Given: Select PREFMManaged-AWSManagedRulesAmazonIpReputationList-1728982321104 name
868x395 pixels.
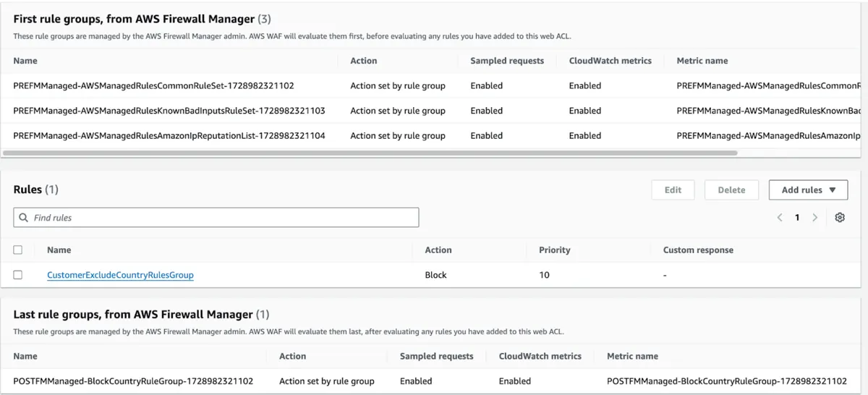Looking at the screenshot, I should (x=169, y=135).
